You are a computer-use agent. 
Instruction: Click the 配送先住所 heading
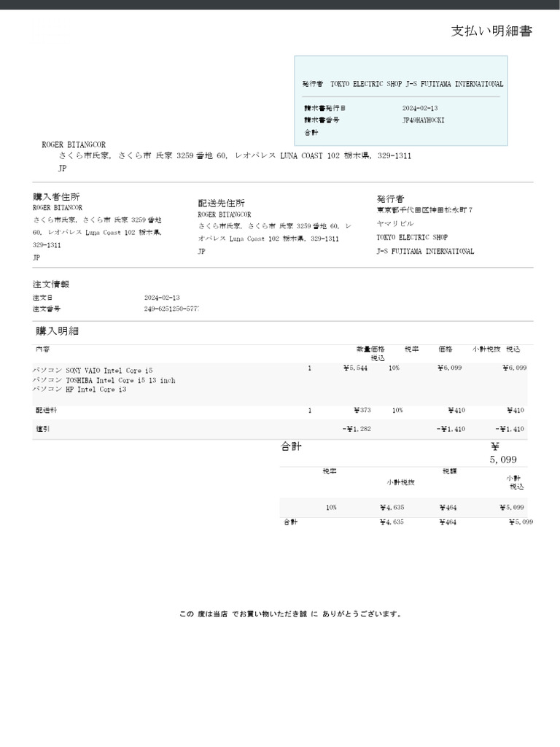tap(222, 204)
